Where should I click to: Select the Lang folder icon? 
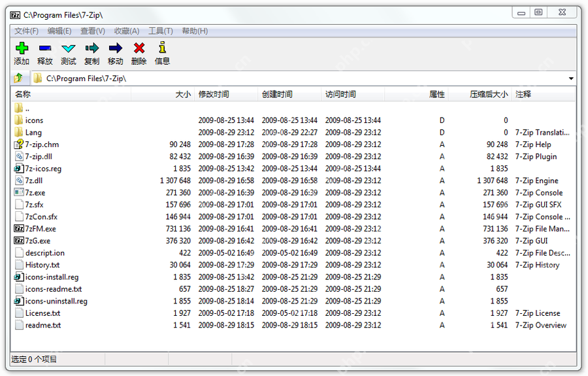19,132
